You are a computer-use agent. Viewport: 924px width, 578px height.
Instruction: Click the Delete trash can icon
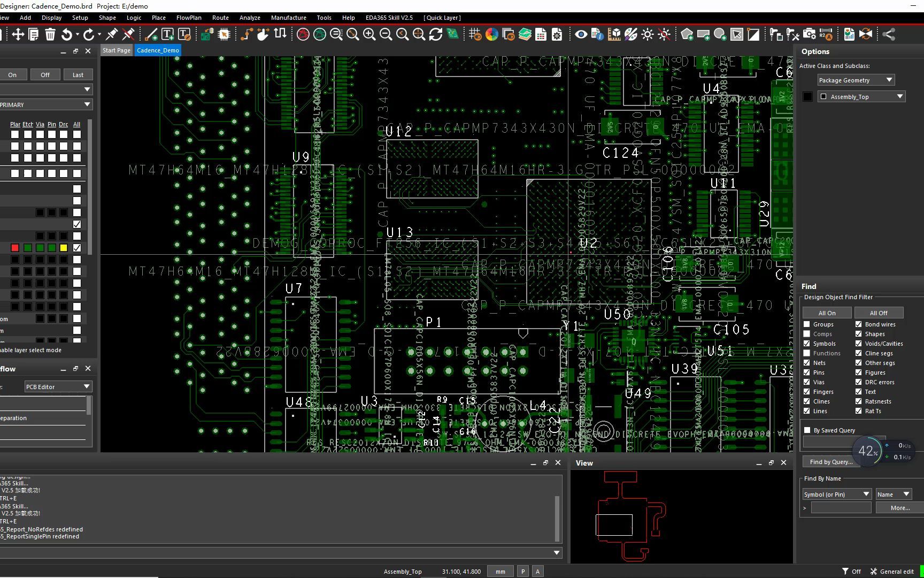coord(50,34)
